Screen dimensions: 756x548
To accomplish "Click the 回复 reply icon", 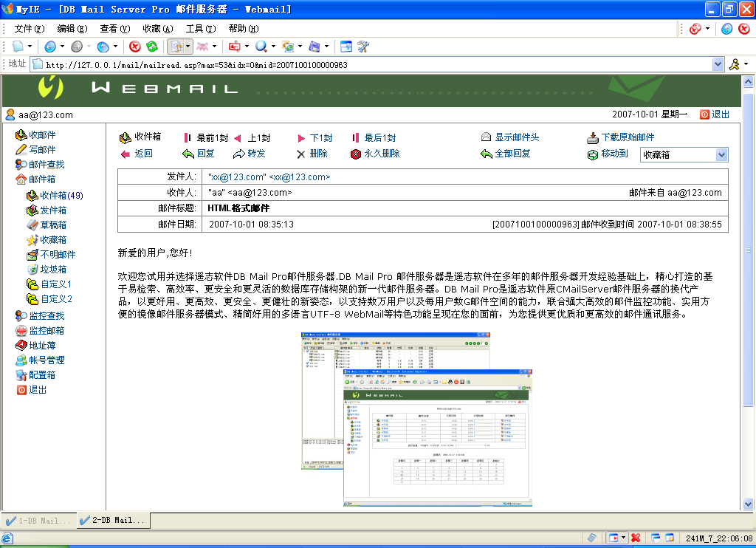I will click(188, 154).
